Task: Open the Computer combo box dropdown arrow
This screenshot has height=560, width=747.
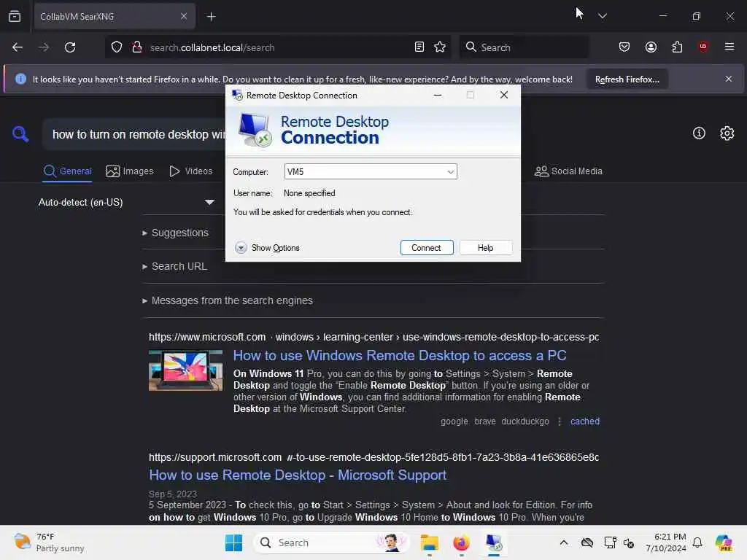Action: tap(450, 172)
